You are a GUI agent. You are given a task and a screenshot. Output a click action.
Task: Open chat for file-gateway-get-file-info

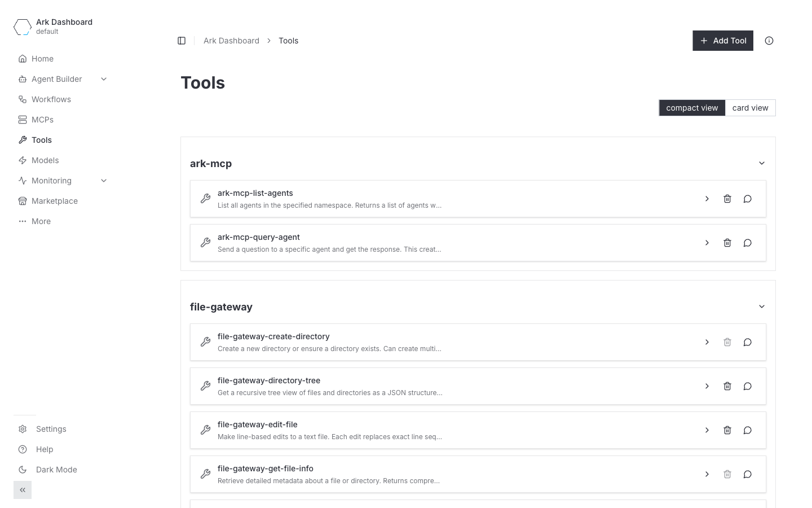tap(748, 474)
